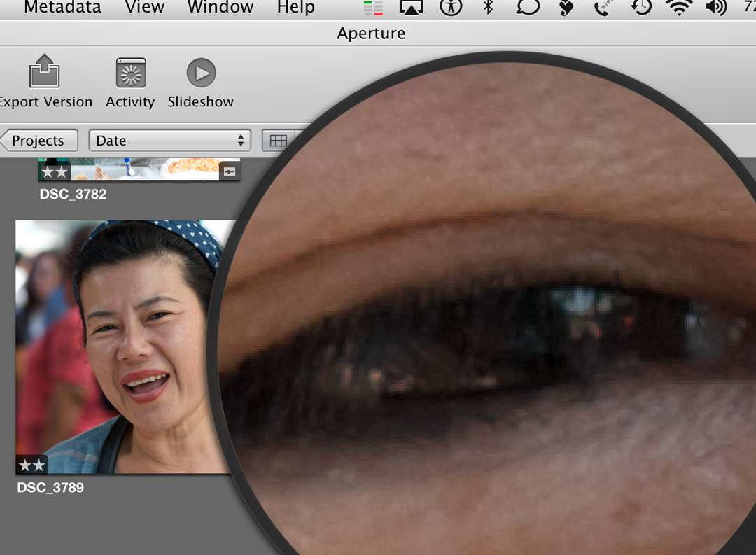Open the Activity window icon
Screen dimensions: 756x555
[x=131, y=73]
